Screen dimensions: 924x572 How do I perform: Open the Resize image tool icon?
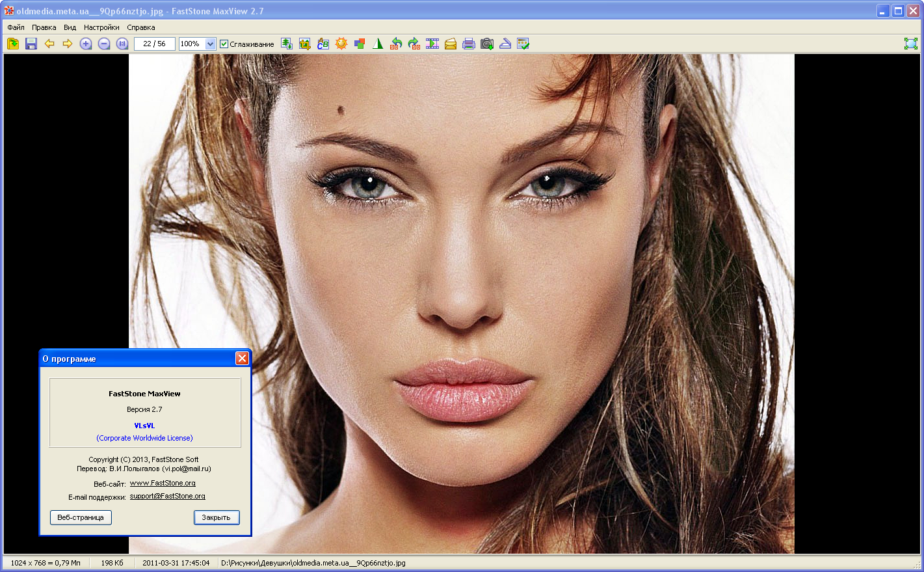point(287,44)
